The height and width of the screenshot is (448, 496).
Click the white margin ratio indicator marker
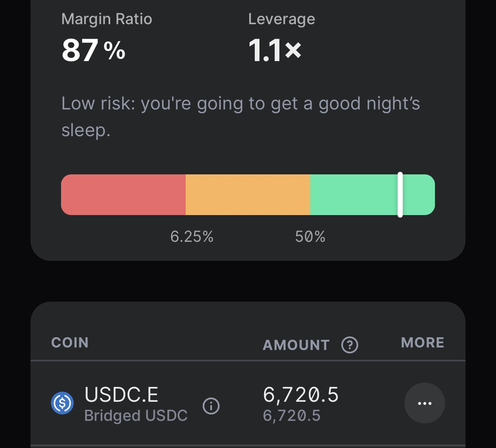point(400,195)
